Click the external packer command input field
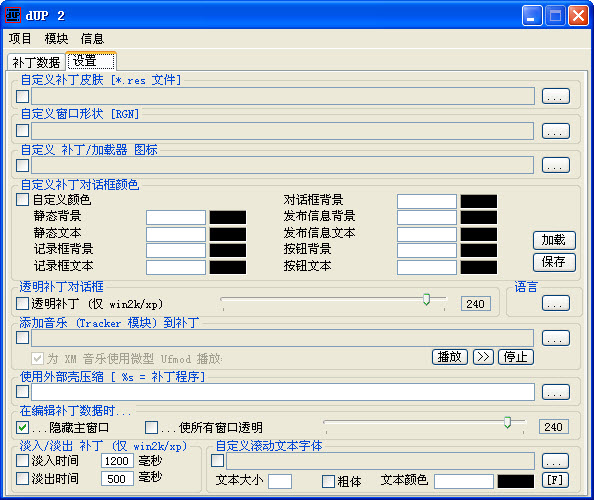 point(283,392)
